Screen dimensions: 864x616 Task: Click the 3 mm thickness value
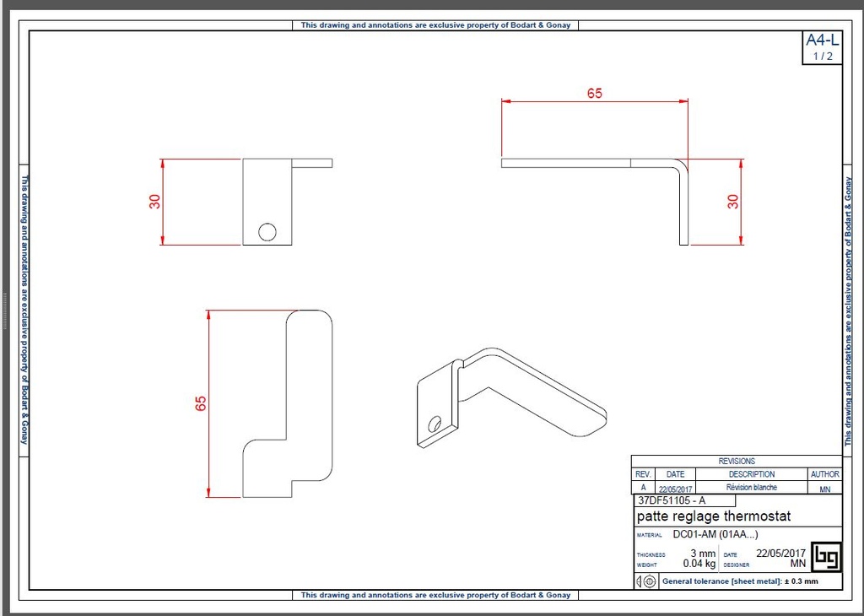(x=702, y=554)
